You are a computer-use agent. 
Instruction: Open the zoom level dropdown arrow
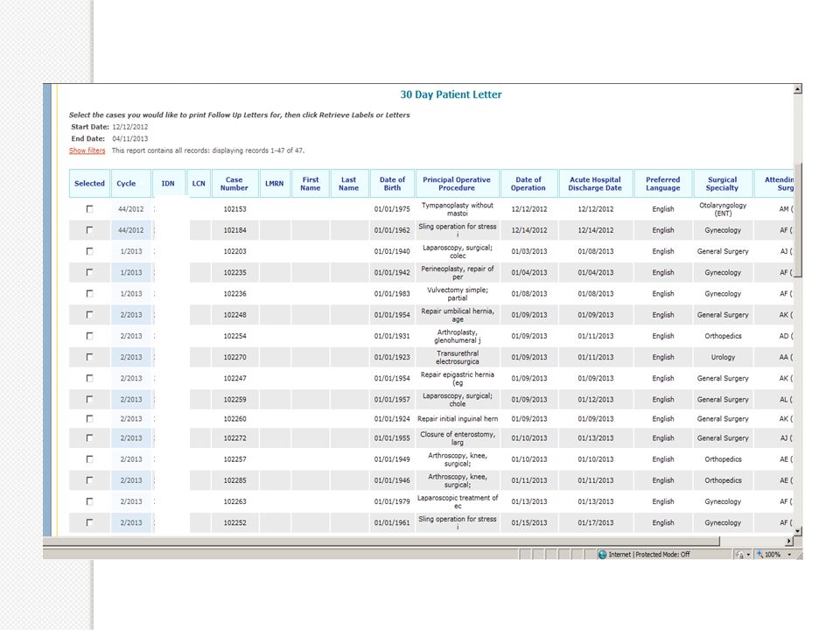point(789,555)
